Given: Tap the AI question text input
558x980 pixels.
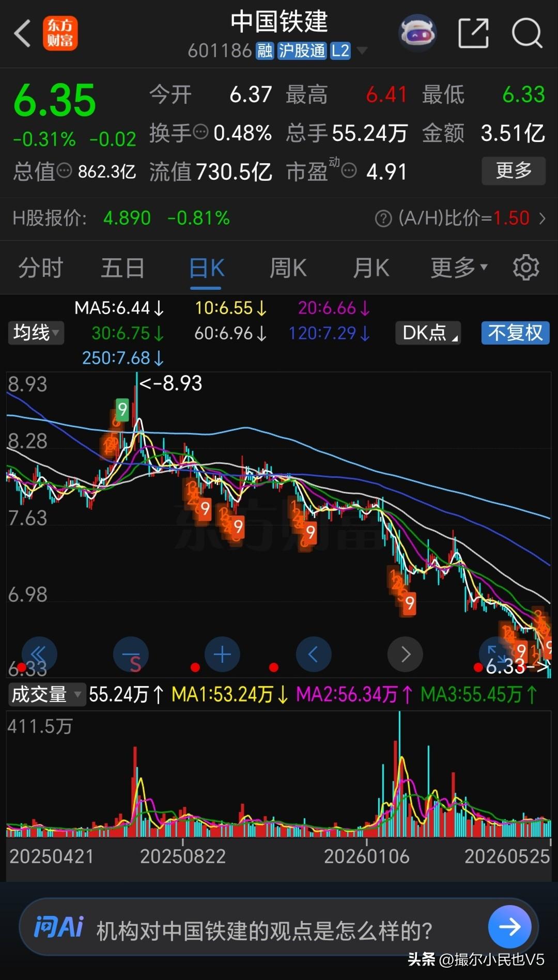Looking at the screenshot, I should pyautogui.click(x=265, y=931).
